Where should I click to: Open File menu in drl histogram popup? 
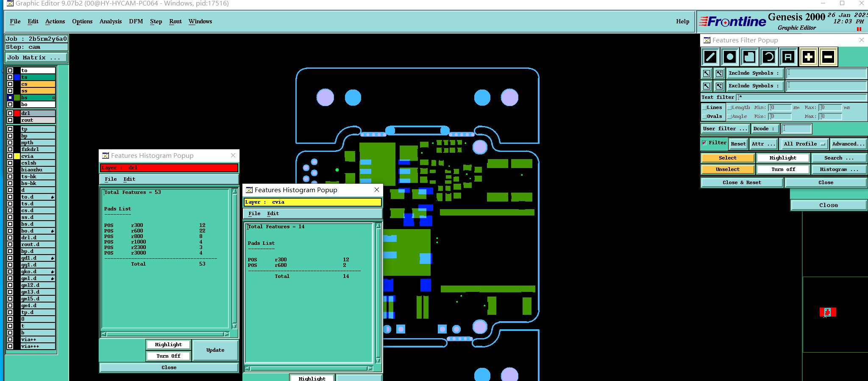tap(111, 179)
